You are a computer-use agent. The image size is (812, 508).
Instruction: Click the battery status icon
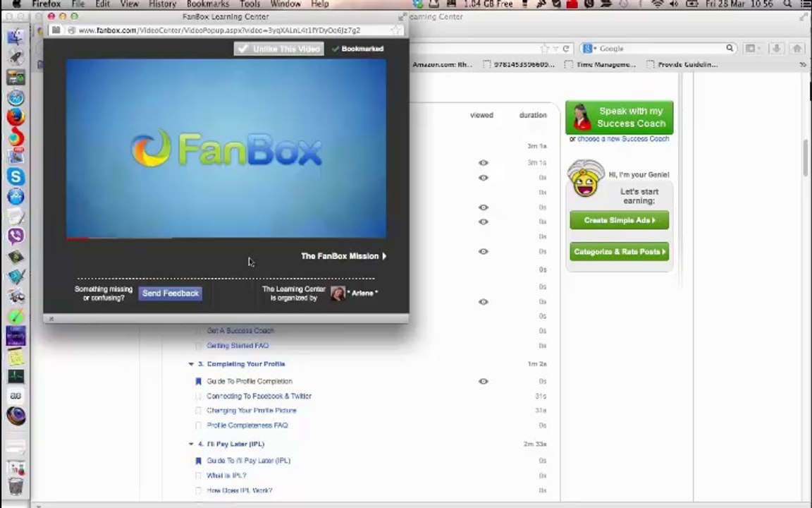[x=691, y=4]
